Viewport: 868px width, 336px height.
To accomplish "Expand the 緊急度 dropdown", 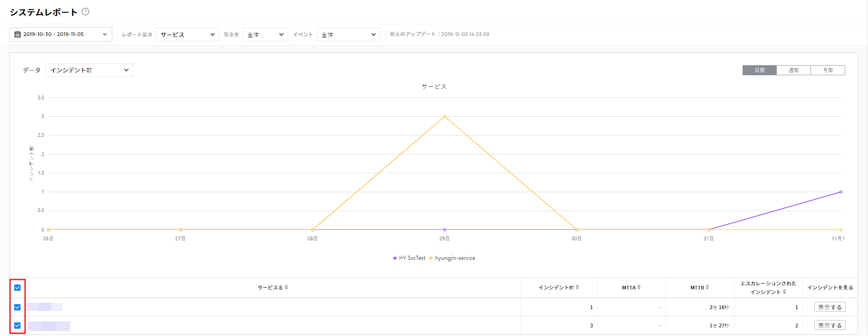I will tap(265, 35).
